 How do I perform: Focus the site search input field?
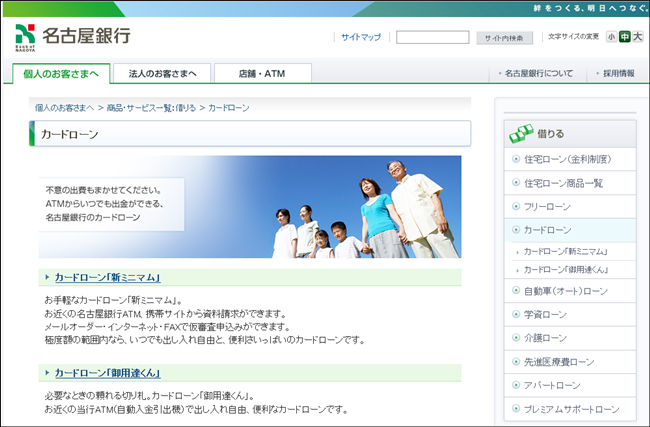(432, 37)
